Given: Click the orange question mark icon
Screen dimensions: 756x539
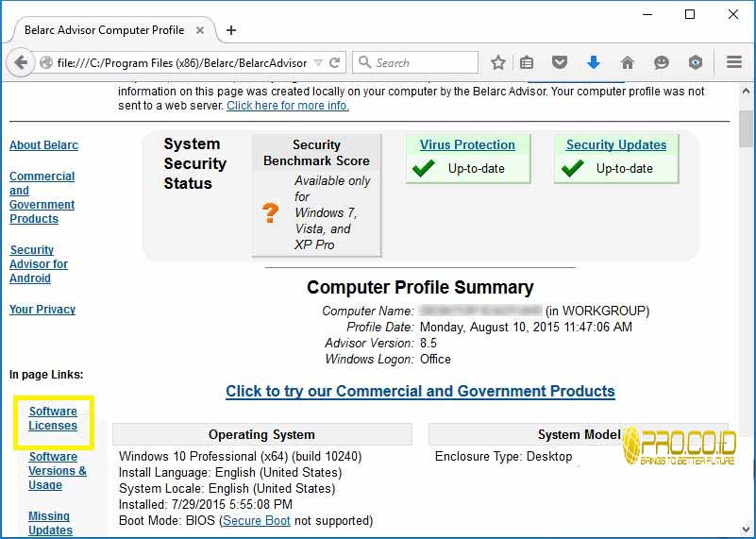Looking at the screenshot, I should (x=270, y=212).
